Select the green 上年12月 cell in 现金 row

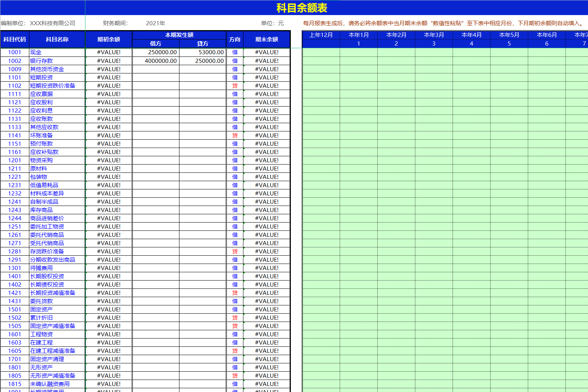point(321,52)
